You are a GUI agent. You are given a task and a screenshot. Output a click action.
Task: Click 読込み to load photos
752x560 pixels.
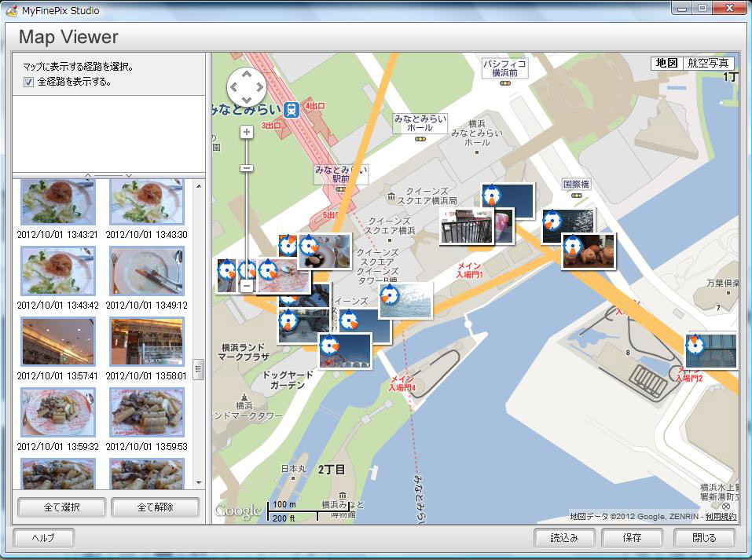coord(563,538)
